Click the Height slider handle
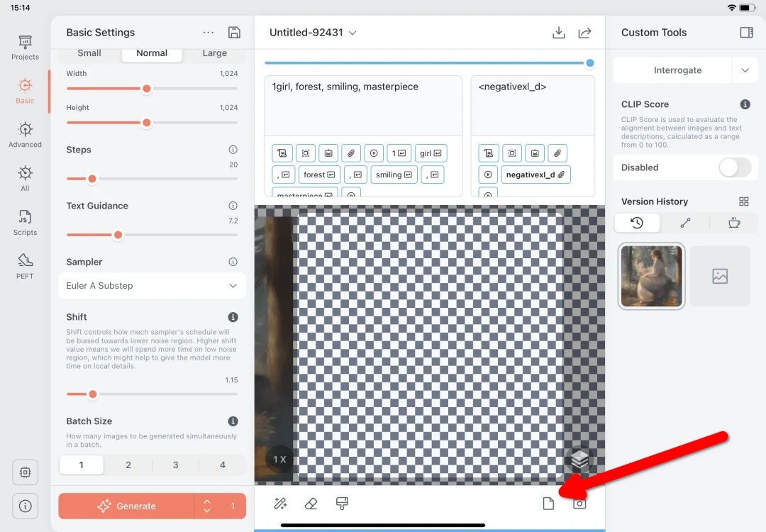This screenshot has width=766, height=532. (147, 123)
